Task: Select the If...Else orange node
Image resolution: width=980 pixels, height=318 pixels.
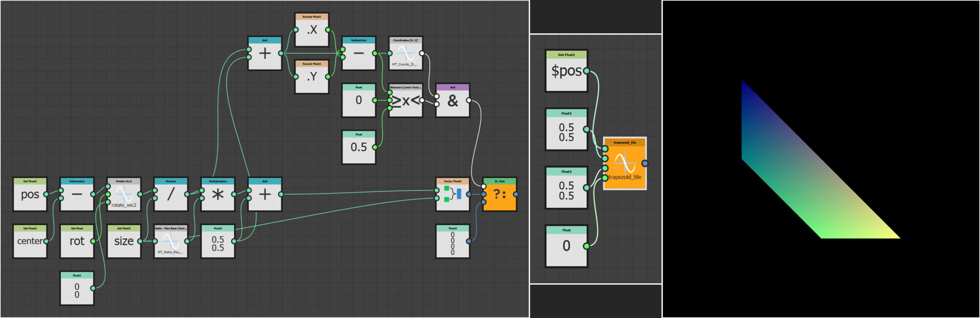Action: [x=500, y=194]
